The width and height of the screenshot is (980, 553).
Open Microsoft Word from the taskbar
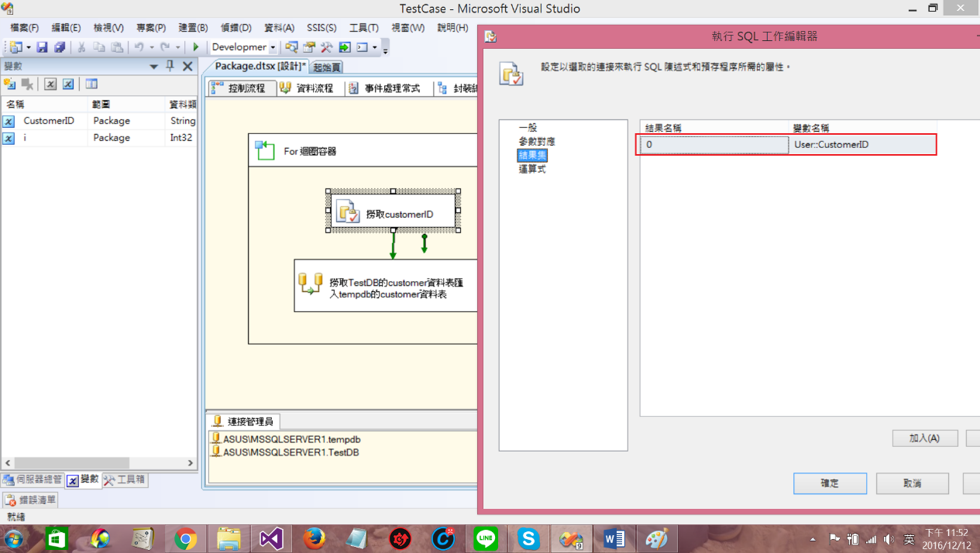[614, 538]
